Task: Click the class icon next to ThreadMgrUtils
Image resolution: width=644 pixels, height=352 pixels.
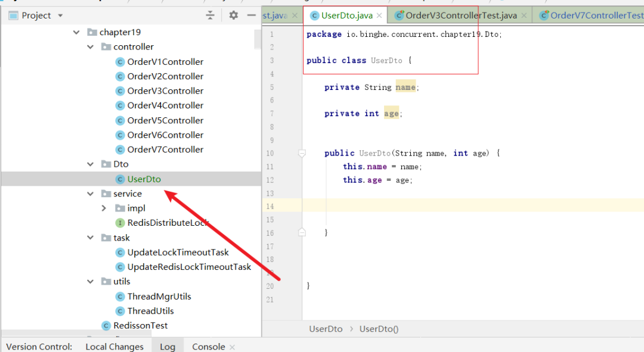Action: click(119, 297)
